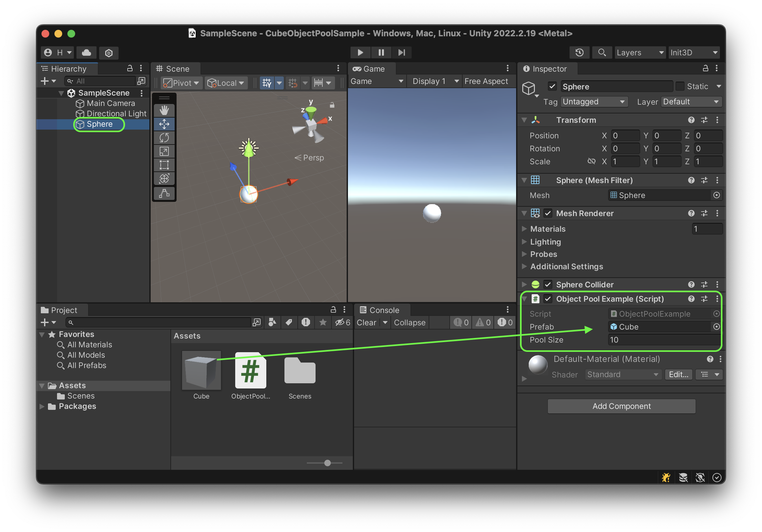The image size is (762, 532).
Task: Select the Move tool
Action: (164, 124)
